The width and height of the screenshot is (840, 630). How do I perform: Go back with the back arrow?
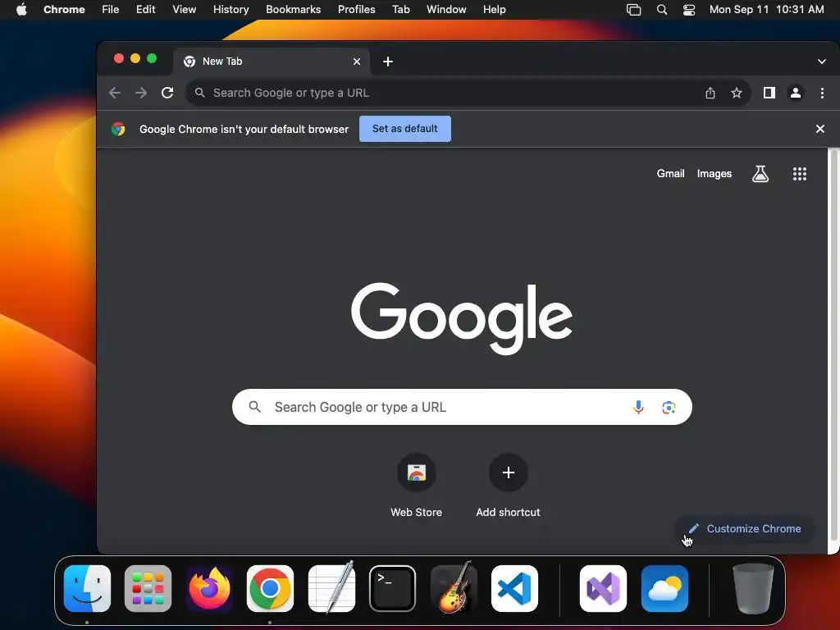tap(115, 93)
